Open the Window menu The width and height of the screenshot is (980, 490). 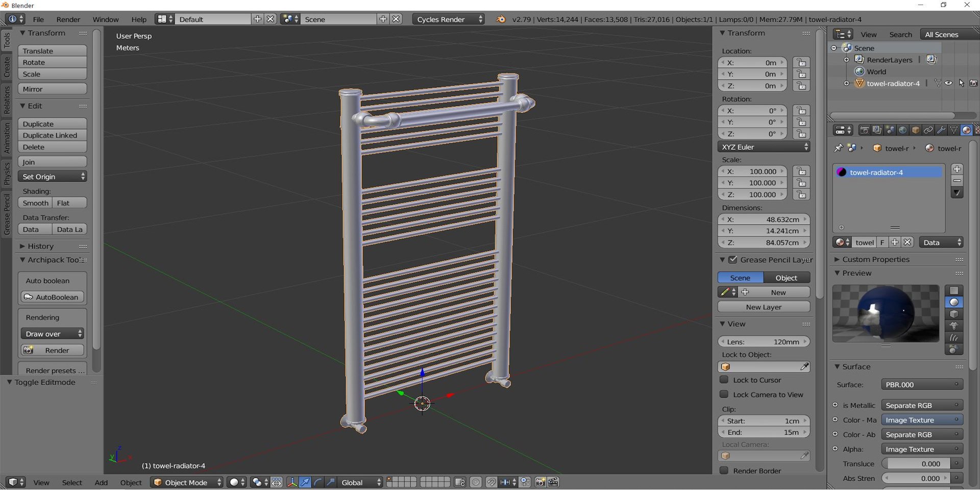click(106, 19)
